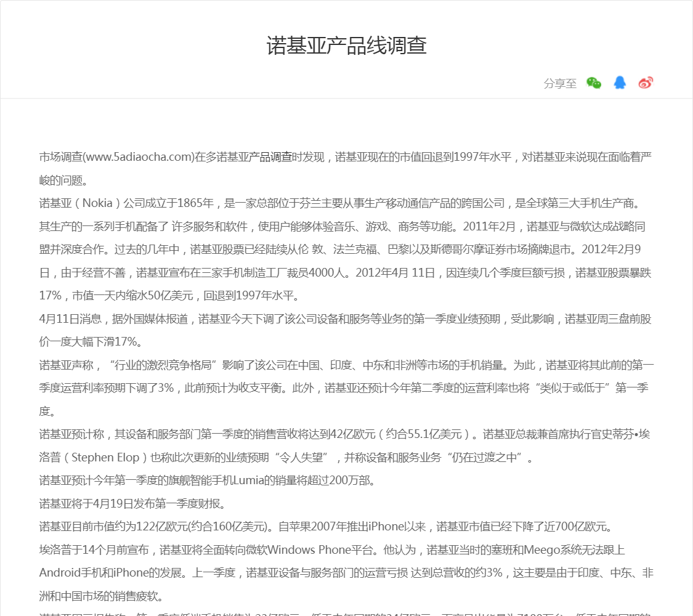Click the line "17%，市值一天内缩水50亿美元"
Viewport: 693px width, 616px height.
[x=170, y=296]
